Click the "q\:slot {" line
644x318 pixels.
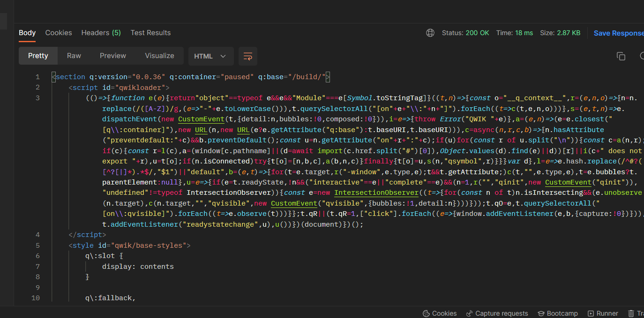(104, 256)
